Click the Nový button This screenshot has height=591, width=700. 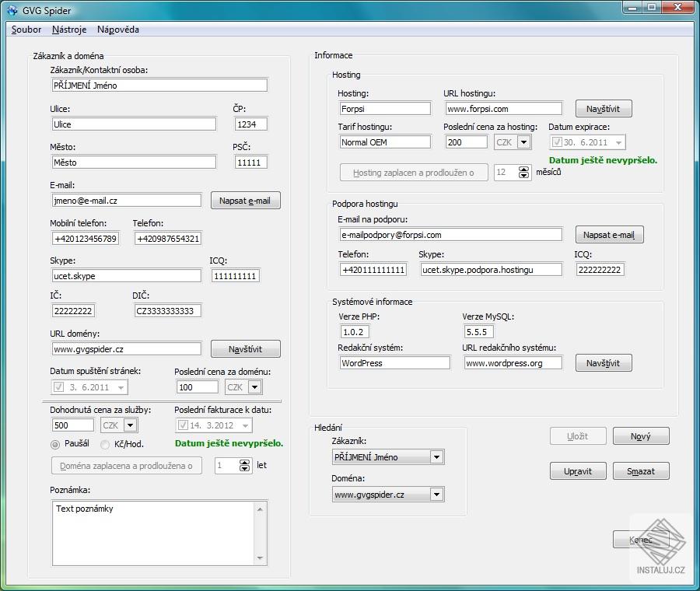click(641, 437)
